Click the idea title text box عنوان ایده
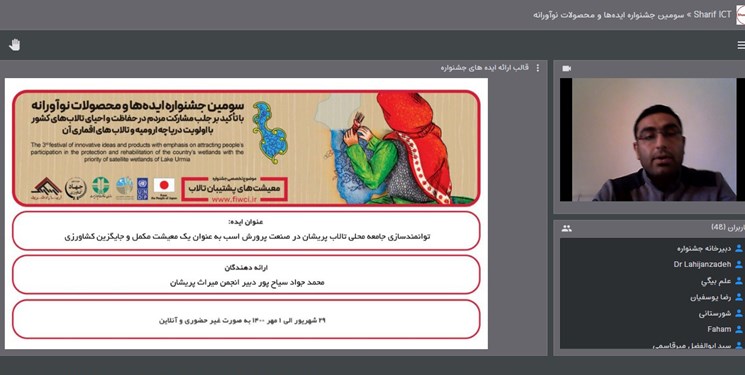 click(246, 231)
